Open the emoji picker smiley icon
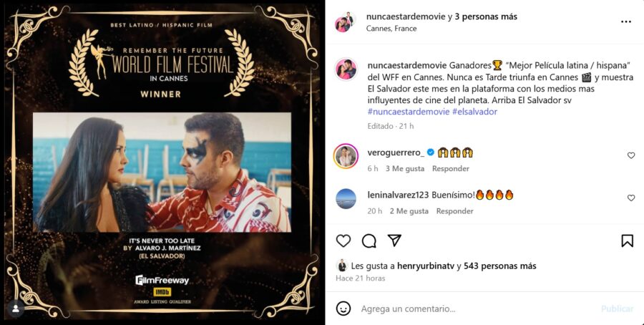The width and height of the screenshot is (644, 325). point(343,308)
